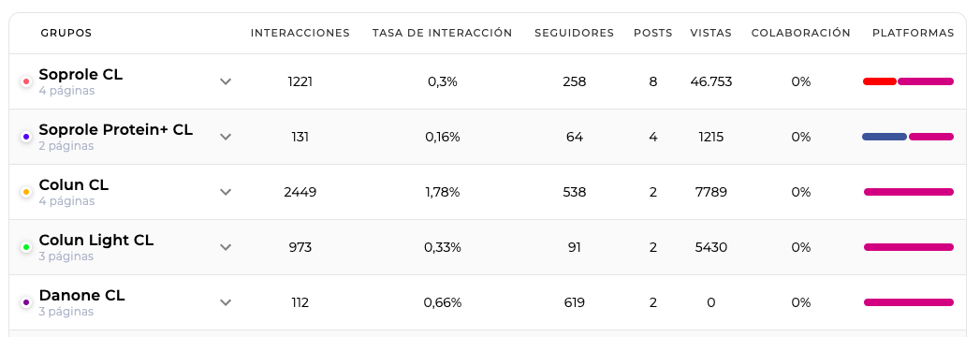Click the orange dot beside Colun CL
This screenshot has height=337, width=980.
(x=26, y=192)
